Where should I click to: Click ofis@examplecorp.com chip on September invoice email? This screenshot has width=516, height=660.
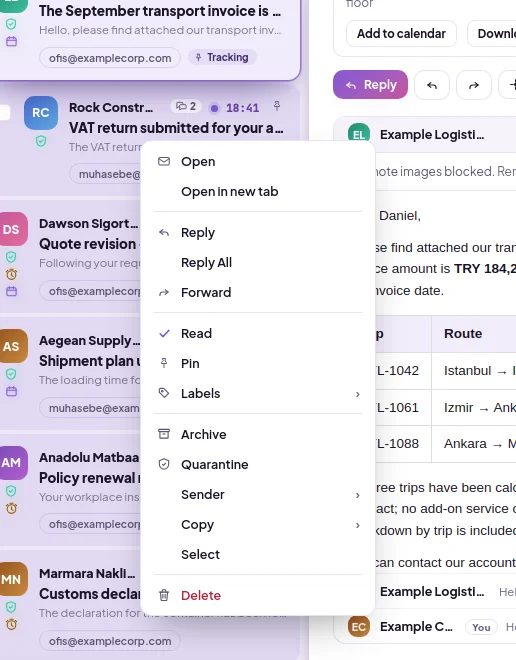(x=110, y=58)
